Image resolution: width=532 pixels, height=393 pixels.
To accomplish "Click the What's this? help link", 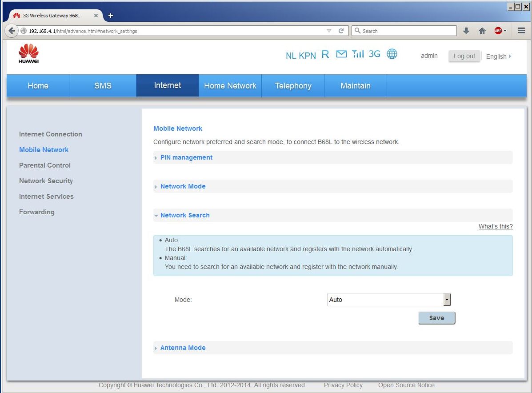I will pyautogui.click(x=496, y=226).
